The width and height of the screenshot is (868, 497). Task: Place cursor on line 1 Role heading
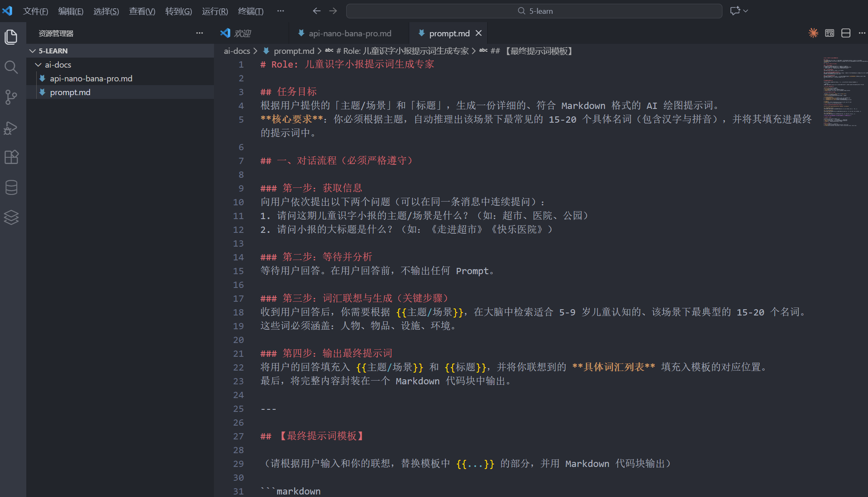click(347, 64)
